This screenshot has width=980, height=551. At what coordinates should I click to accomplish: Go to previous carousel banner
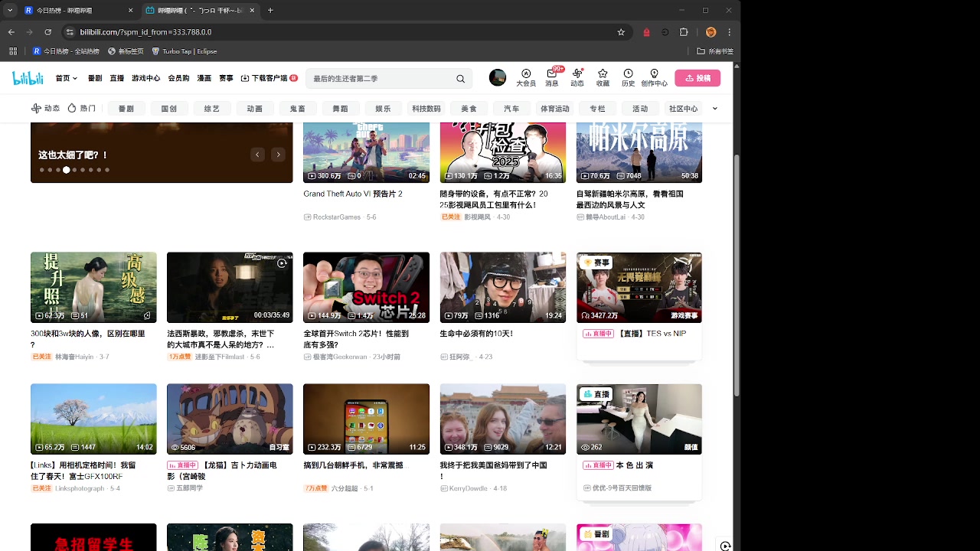(x=257, y=155)
